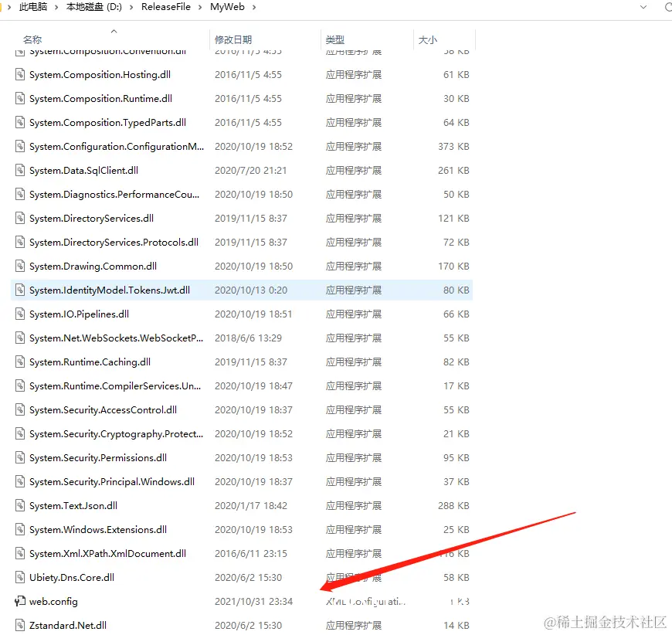The width and height of the screenshot is (672, 635).
Task: Sort files by 类型 column header
Action: click(x=335, y=40)
